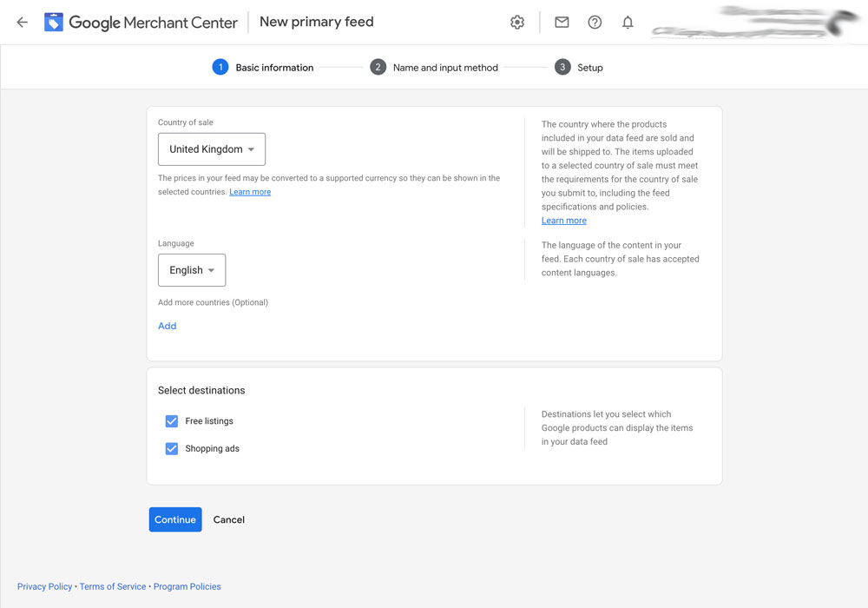Screen dimensions: 868x608
Task: Open help via the question mark icon
Action: coord(595,23)
